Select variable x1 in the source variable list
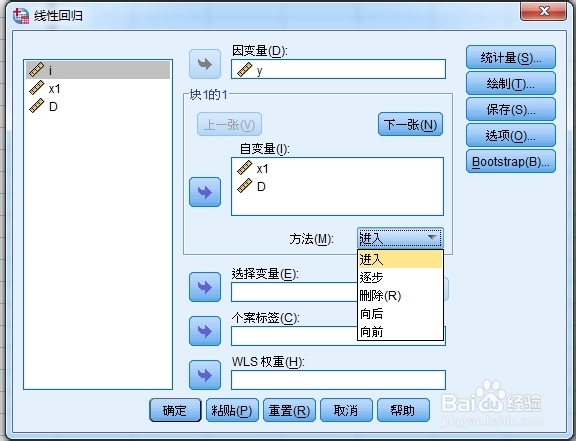Image resolution: width=576 pixels, height=441 pixels. 98,89
